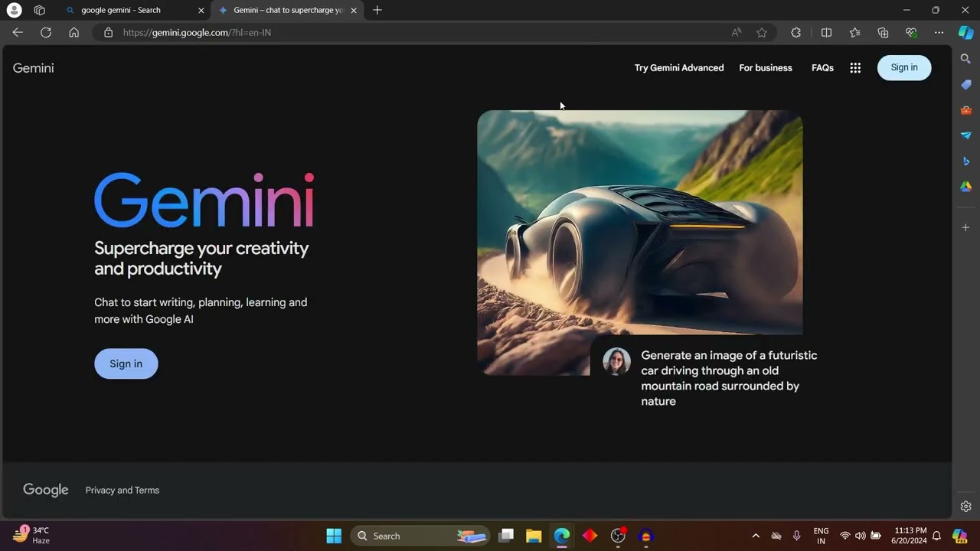Add this page to favorites star icon

tap(762, 32)
